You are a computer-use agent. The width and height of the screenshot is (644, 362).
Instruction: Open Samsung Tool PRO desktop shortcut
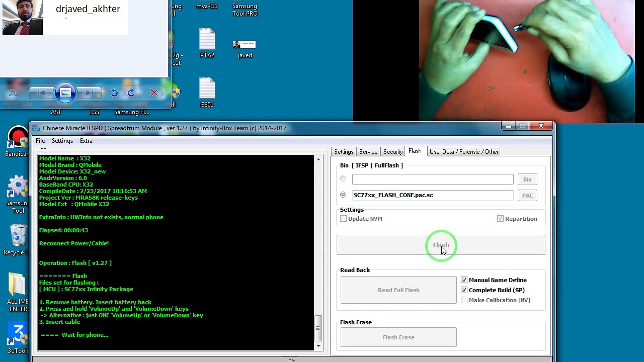[245, 9]
